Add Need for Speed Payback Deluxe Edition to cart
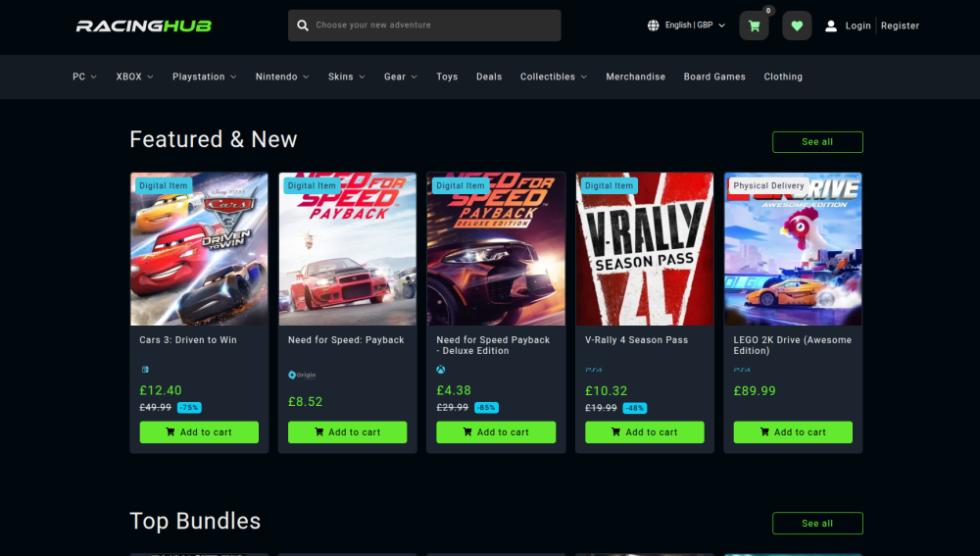This screenshot has height=556, width=980. (496, 432)
